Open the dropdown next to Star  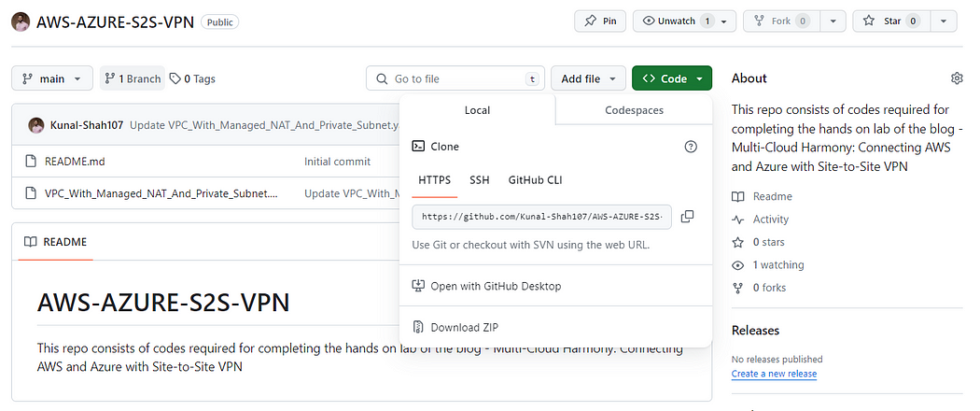click(x=943, y=21)
